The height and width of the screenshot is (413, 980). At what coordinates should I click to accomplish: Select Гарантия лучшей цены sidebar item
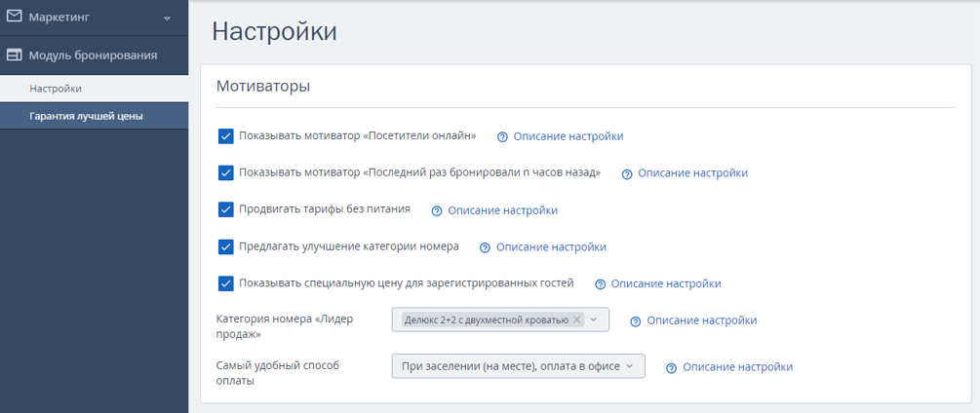[94, 116]
